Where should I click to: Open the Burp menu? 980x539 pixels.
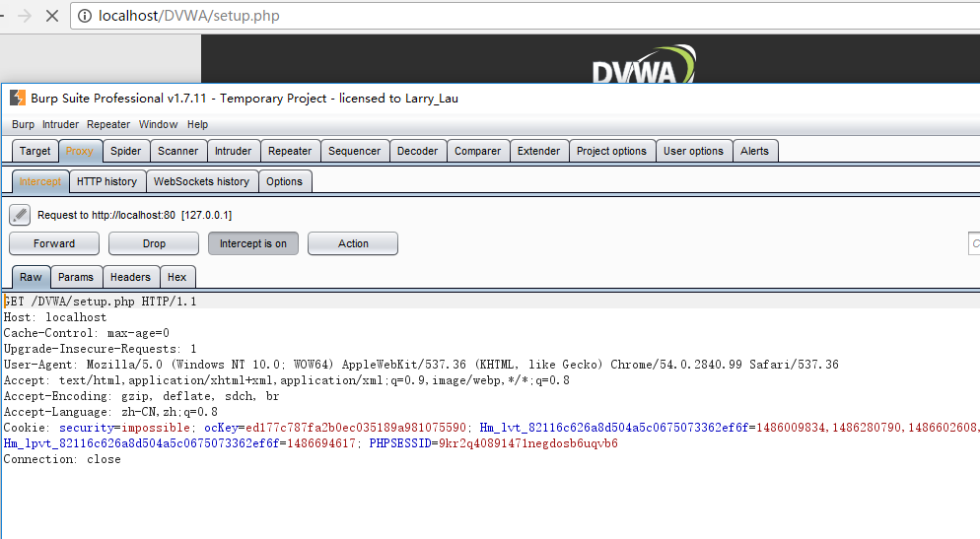pos(23,124)
